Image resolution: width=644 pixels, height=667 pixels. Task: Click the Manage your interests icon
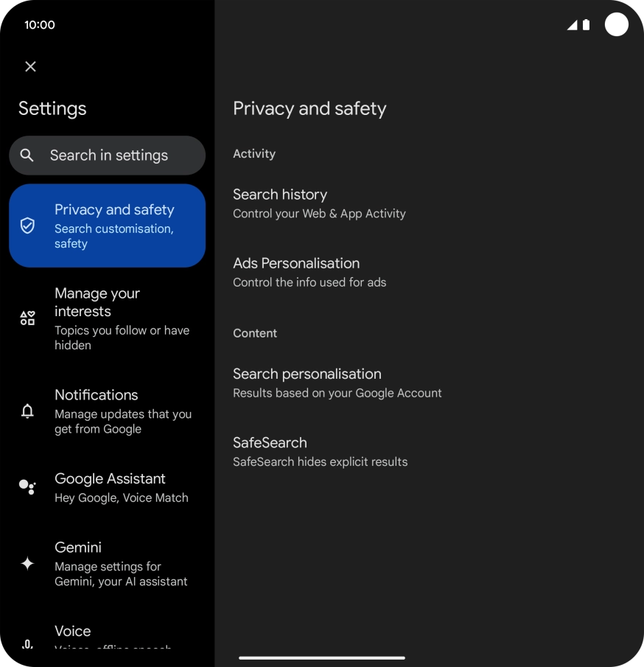(27, 318)
